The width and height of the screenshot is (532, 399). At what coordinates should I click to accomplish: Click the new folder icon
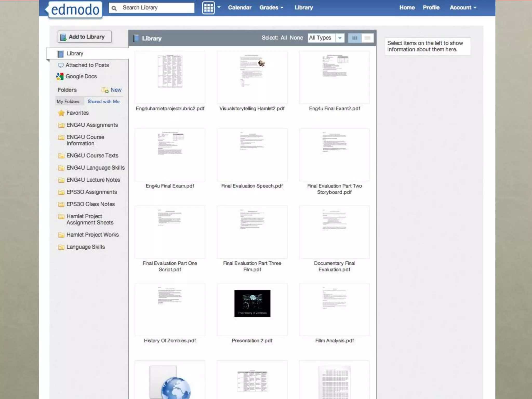point(105,90)
